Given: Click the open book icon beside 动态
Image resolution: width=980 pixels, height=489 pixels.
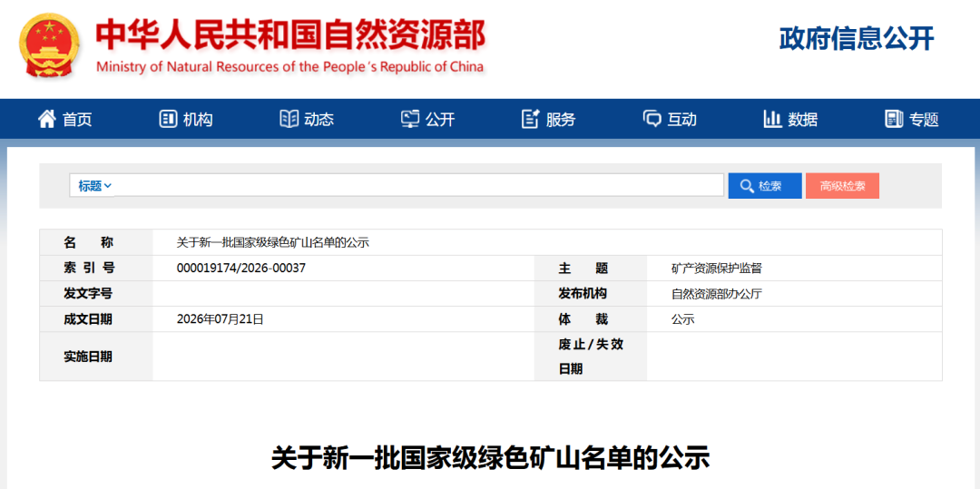Looking at the screenshot, I should (x=289, y=119).
